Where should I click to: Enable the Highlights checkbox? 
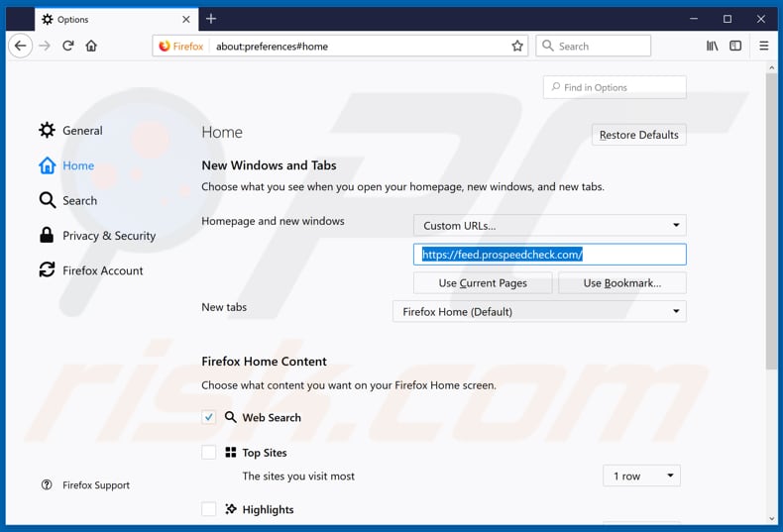(x=209, y=509)
